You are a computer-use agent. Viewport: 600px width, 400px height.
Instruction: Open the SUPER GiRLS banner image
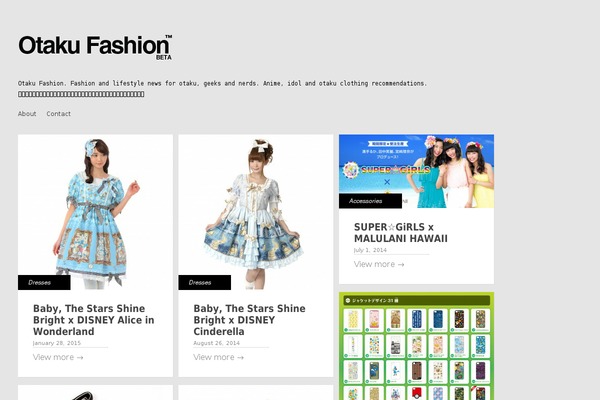(416, 171)
